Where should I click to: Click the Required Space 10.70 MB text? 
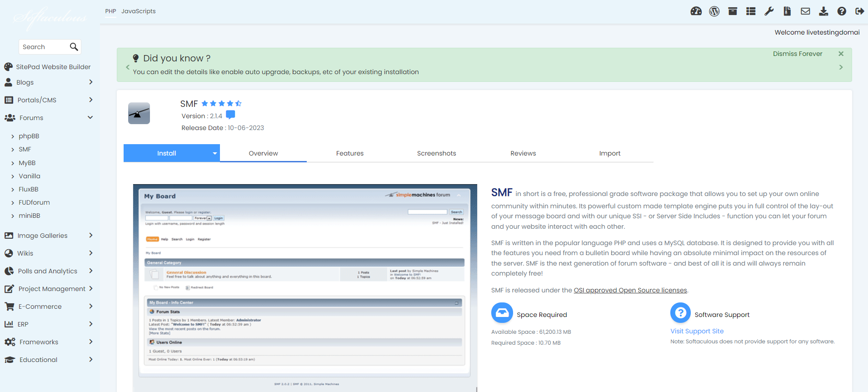pyautogui.click(x=526, y=343)
